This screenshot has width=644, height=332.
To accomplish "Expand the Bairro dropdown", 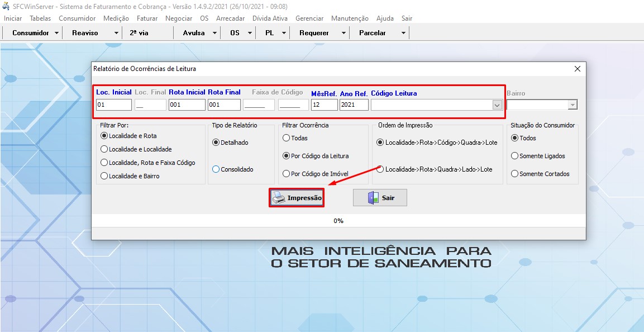I will click(x=573, y=105).
